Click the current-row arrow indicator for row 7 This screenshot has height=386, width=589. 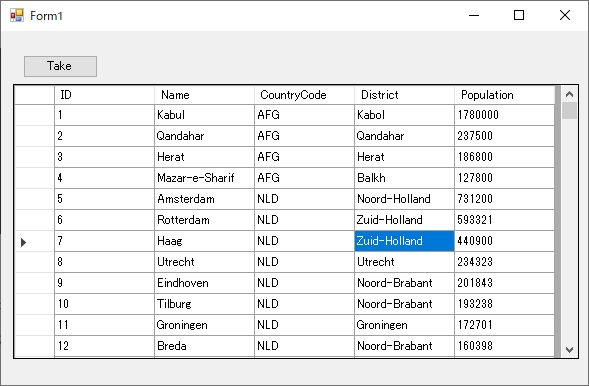coord(23,242)
